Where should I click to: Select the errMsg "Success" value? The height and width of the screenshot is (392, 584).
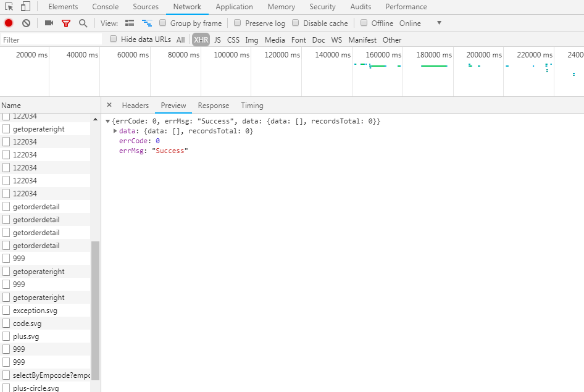[170, 151]
